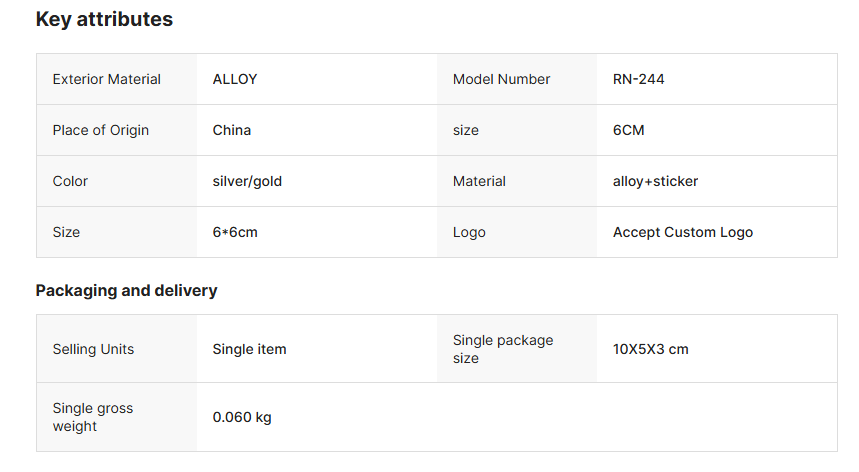Click the silver/gold color value
The width and height of the screenshot is (859, 472).
(248, 181)
